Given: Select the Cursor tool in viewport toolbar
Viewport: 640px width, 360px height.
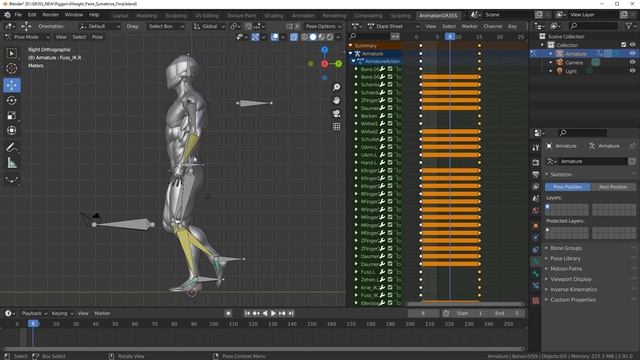Looking at the screenshot, I should (11, 69).
